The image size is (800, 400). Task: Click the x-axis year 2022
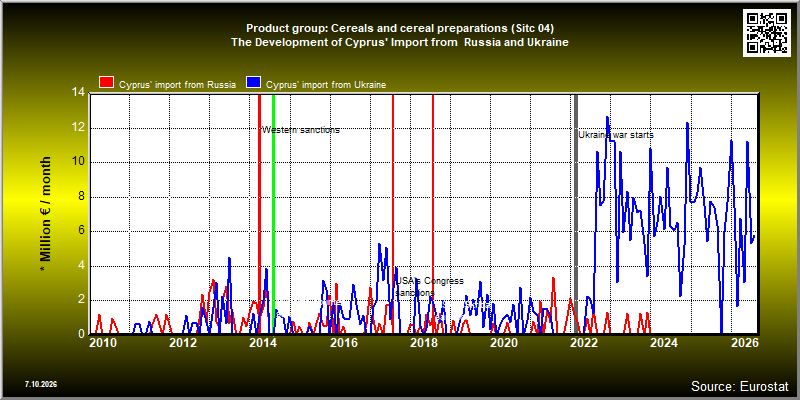(584, 343)
